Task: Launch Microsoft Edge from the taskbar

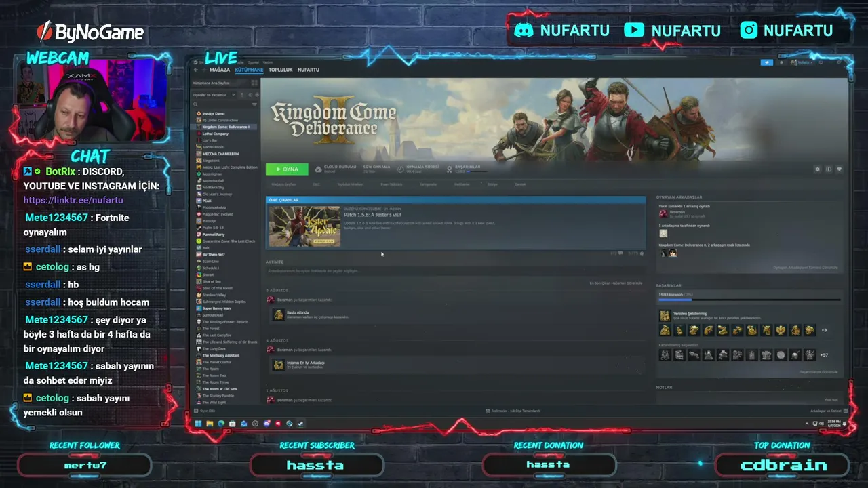Action: tap(221, 424)
